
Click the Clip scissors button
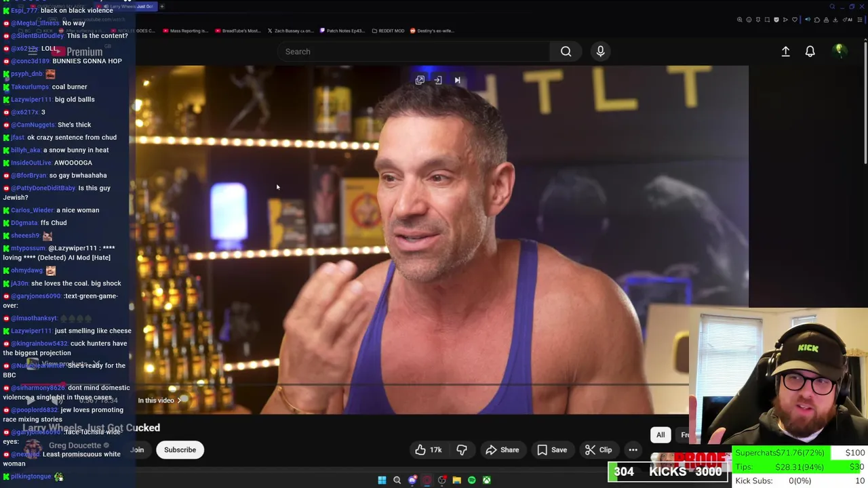tap(599, 450)
